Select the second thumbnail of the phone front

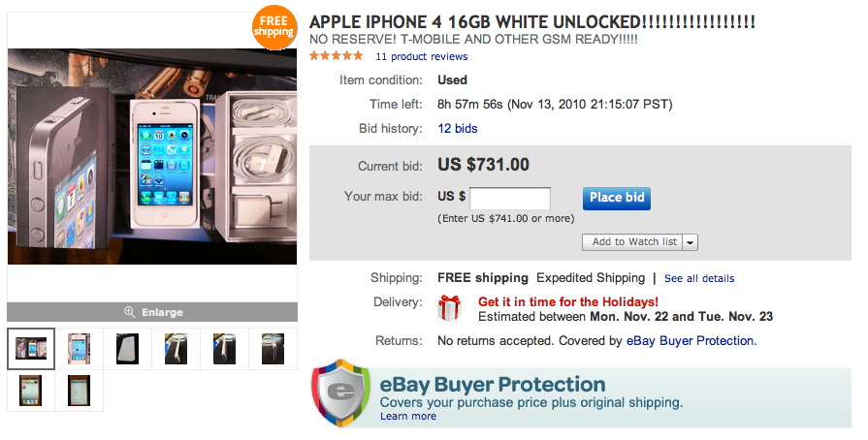pos(80,349)
